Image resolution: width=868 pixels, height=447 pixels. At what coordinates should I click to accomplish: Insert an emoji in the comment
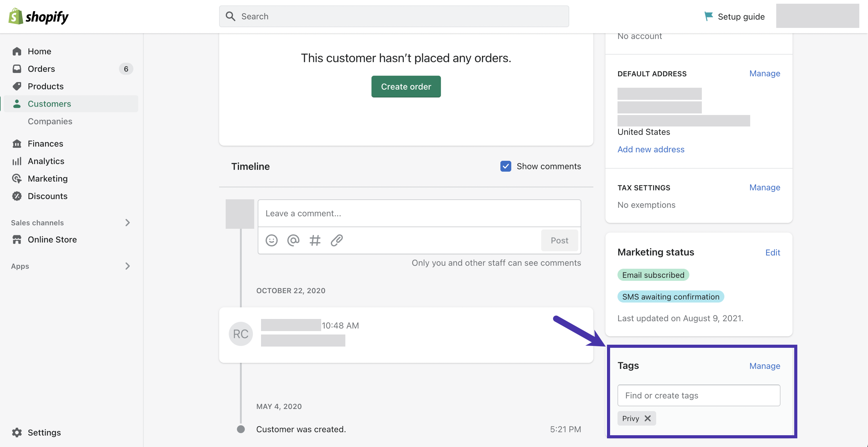tap(271, 240)
